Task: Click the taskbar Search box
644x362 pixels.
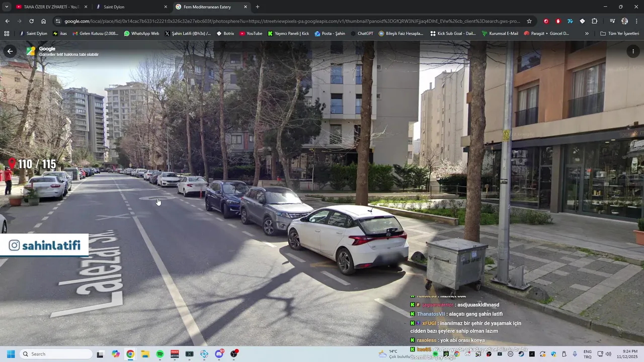Action: click(56, 354)
